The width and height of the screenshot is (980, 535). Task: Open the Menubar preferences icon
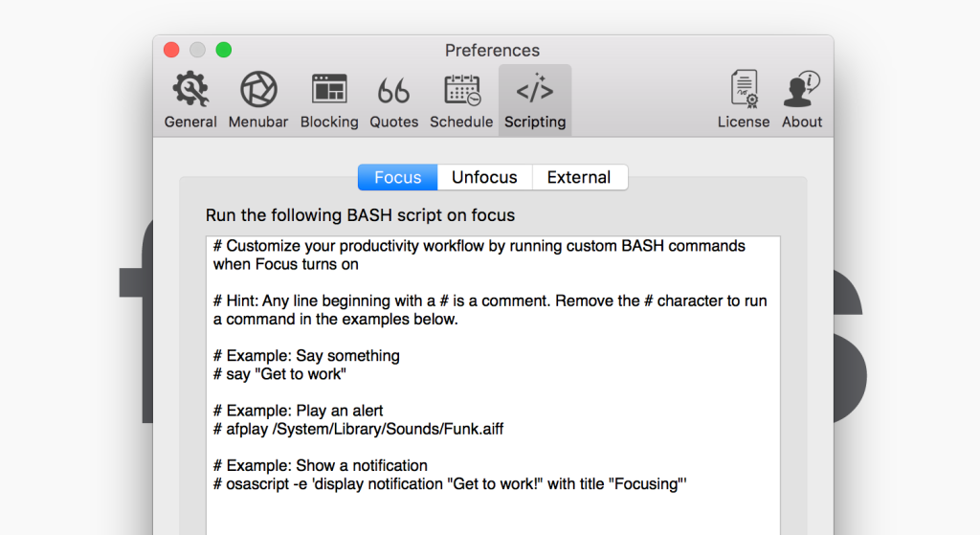pos(258,89)
